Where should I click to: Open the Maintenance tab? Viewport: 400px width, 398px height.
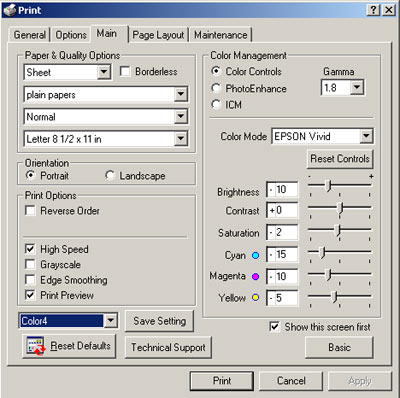click(221, 35)
